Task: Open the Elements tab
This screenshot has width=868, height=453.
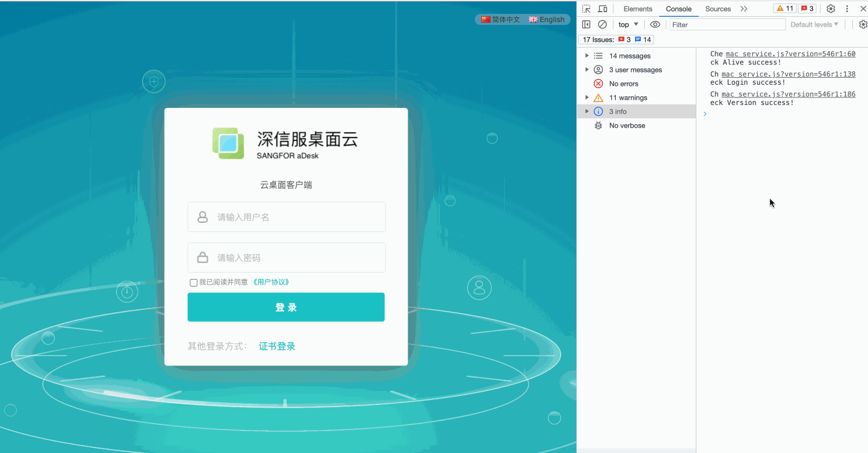Action: [x=638, y=9]
